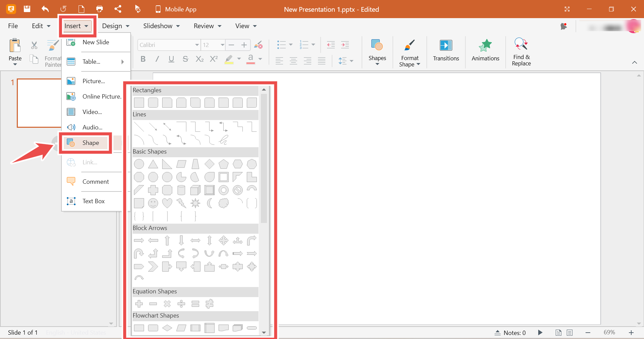Screen dimensions: 644x339
Task: Toggle superscript formatting
Action: coord(214,59)
